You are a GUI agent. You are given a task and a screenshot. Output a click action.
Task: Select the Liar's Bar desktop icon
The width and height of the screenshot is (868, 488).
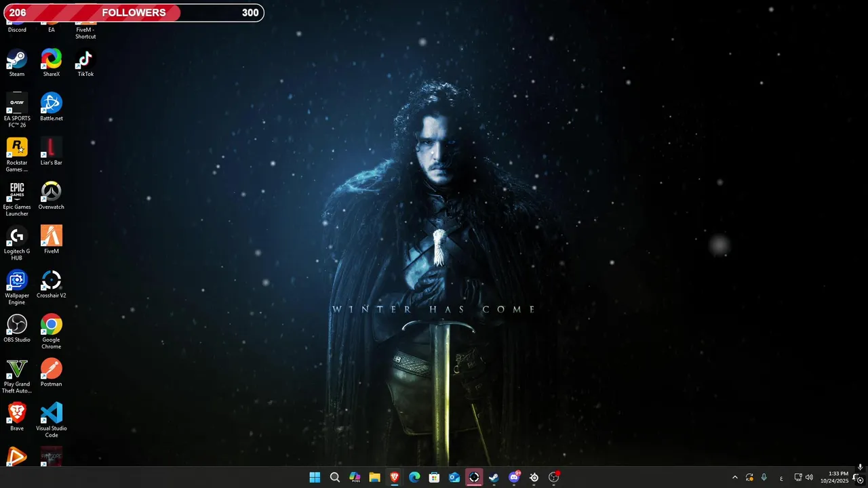click(x=51, y=151)
